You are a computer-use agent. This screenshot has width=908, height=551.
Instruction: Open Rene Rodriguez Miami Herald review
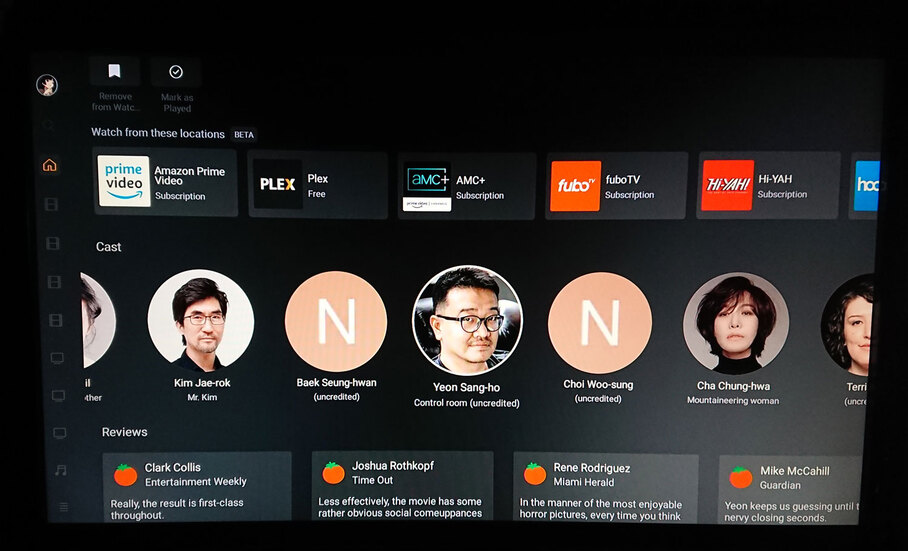point(606,488)
